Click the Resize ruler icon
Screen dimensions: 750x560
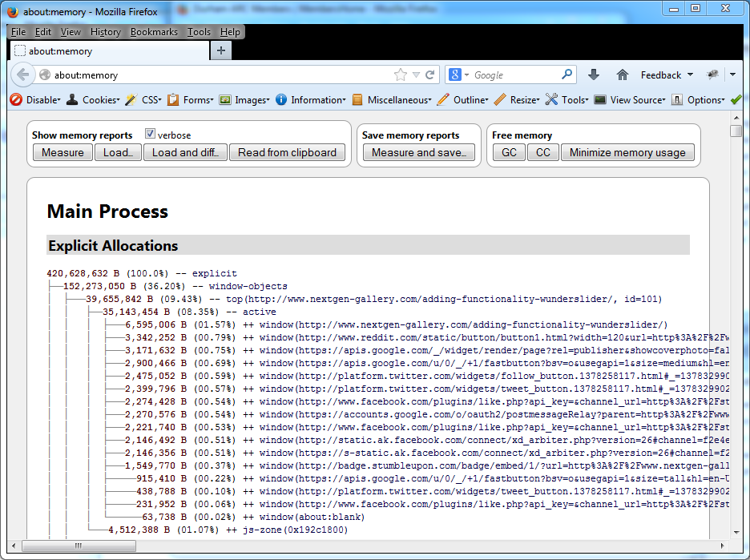(500, 99)
